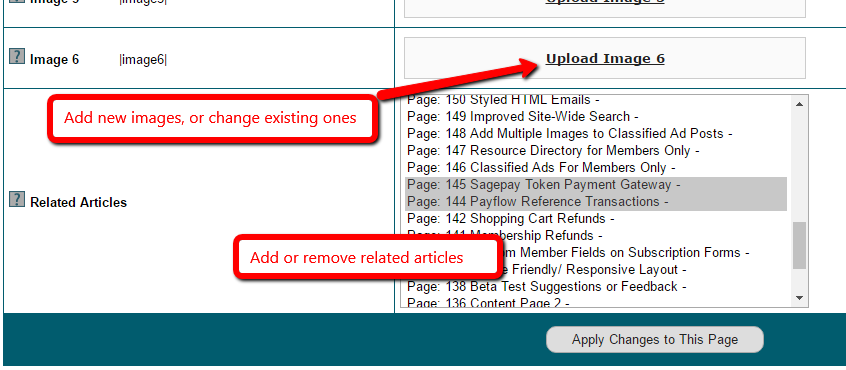Click Apply Changes to This Page button
The width and height of the screenshot is (846, 370).
(x=655, y=340)
